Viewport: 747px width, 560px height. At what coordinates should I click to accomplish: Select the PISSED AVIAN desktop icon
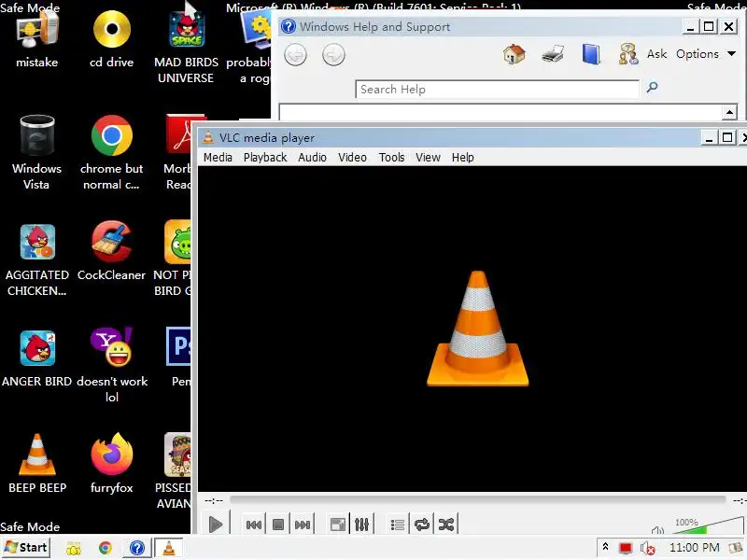174,470
